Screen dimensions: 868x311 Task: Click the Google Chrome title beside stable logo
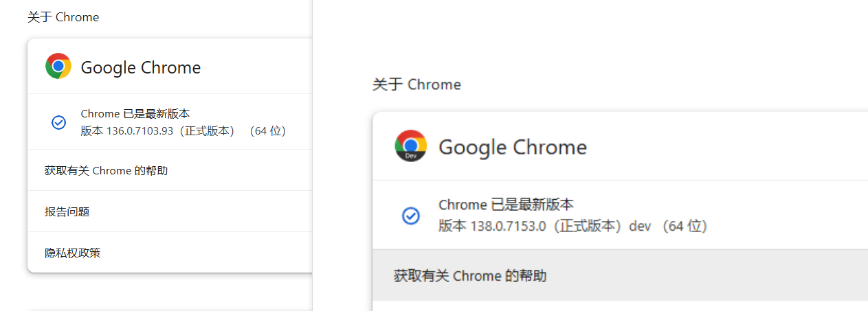click(141, 67)
